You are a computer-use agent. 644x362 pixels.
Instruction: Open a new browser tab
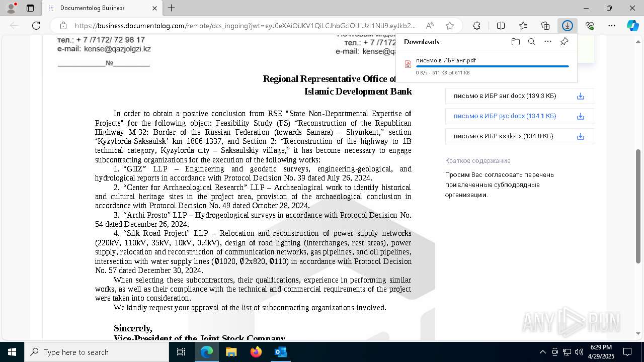click(x=172, y=8)
